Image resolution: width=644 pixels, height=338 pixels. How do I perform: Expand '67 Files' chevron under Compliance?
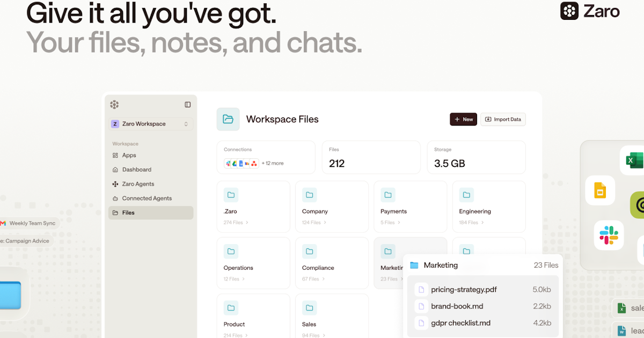coord(323,279)
